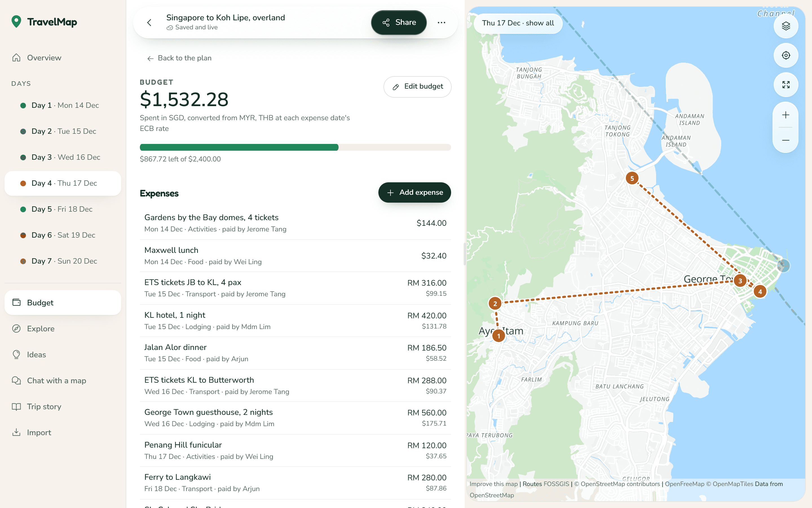Open ETS tickets JB to KL expense
This screenshot has width=812, height=508.
click(x=295, y=288)
